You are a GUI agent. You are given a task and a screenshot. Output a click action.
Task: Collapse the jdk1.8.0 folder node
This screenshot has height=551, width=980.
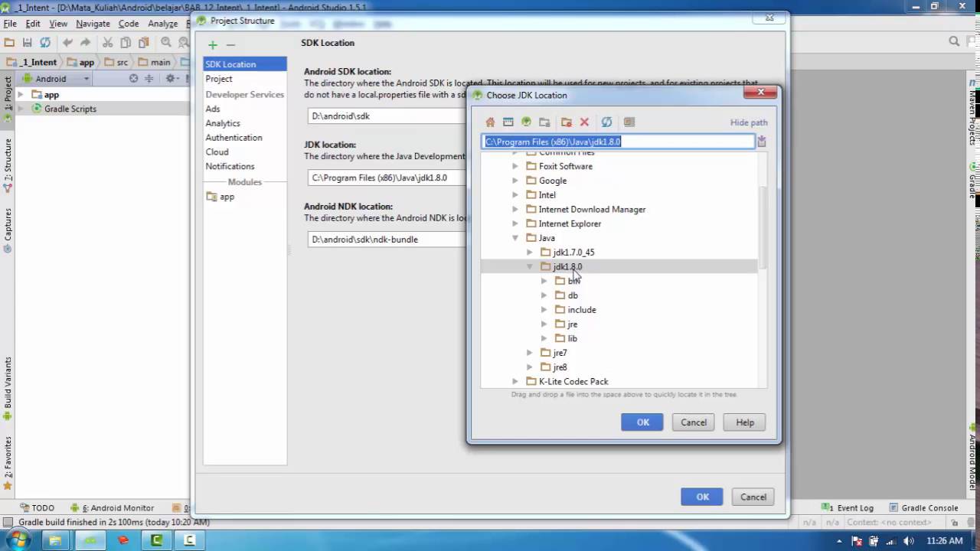click(x=530, y=266)
